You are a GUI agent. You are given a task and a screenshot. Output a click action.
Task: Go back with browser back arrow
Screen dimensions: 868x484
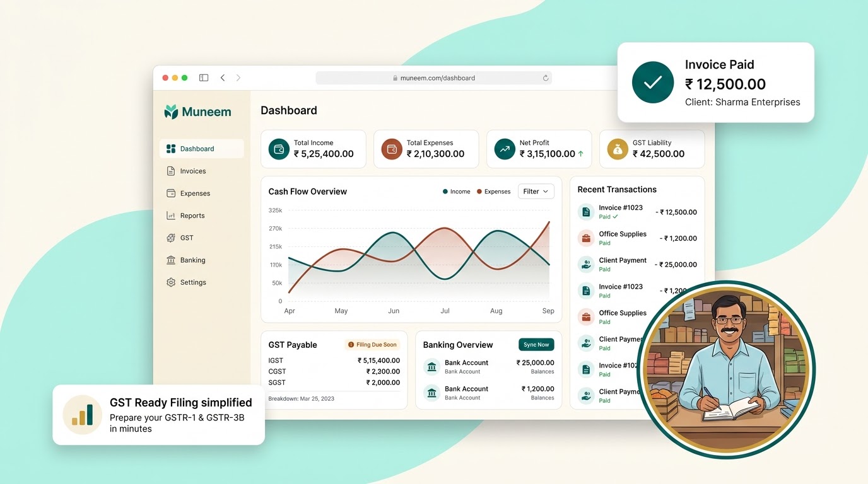tap(223, 78)
